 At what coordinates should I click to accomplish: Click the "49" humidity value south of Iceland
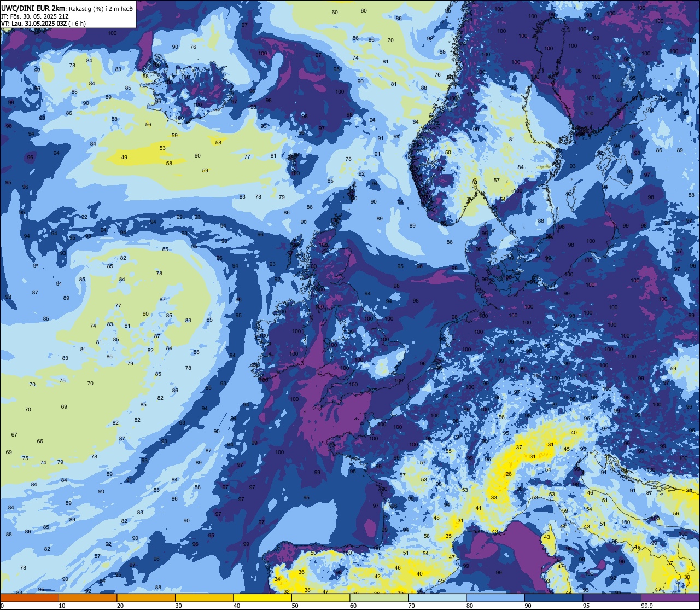click(124, 158)
